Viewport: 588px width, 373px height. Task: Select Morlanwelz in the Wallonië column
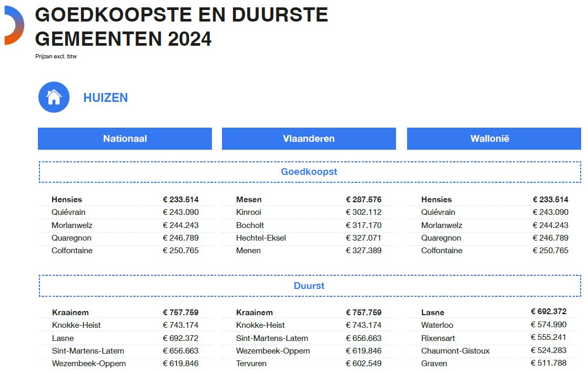point(442,225)
